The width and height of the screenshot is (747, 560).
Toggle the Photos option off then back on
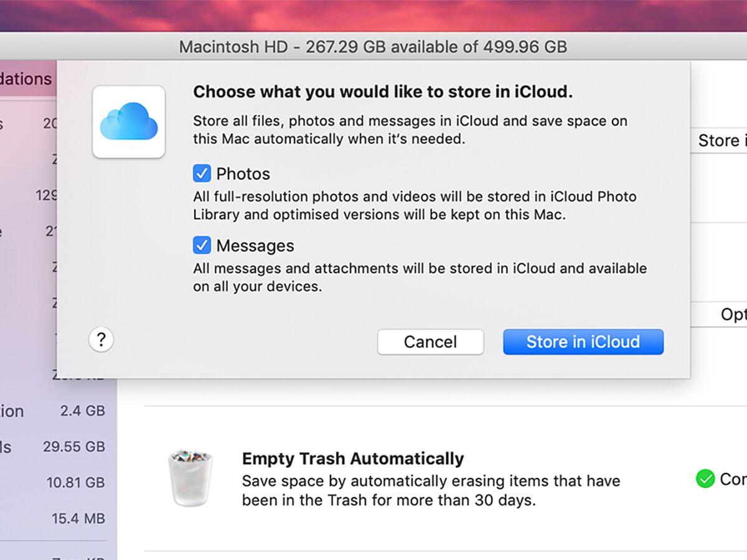click(202, 173)
